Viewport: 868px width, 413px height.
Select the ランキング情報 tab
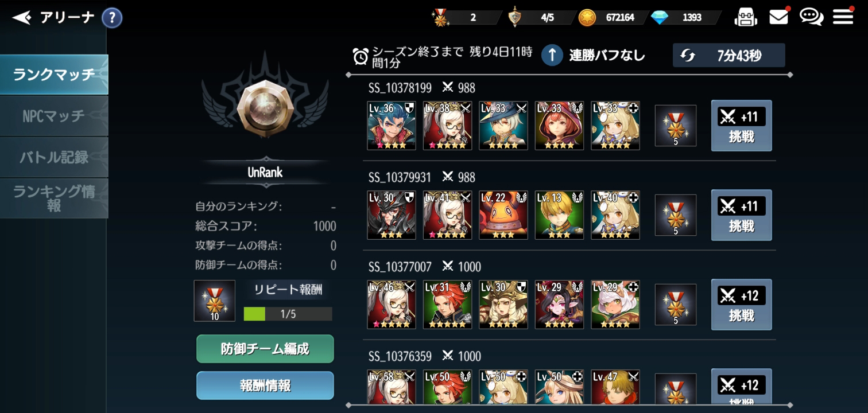click(54, 198)
